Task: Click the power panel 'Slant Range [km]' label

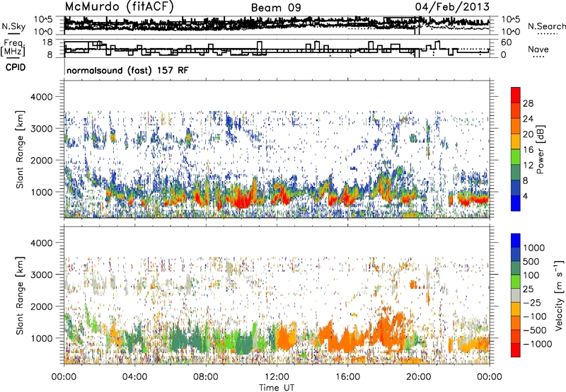Action: pyautogui.click(x=20, y=149)
